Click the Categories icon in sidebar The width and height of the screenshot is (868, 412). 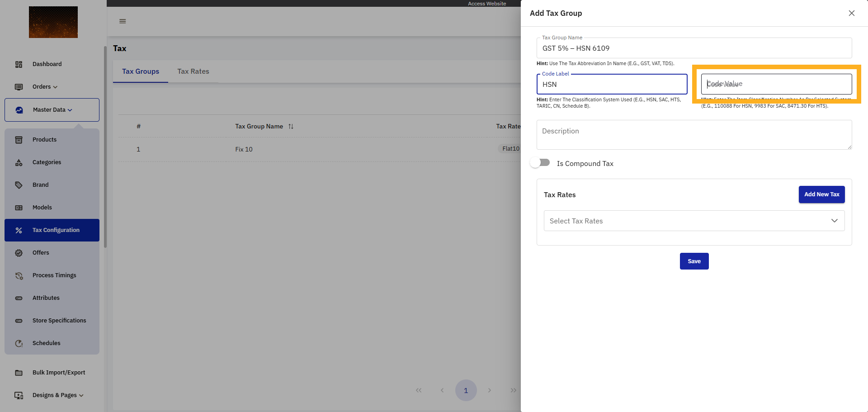tap(19, 162)
